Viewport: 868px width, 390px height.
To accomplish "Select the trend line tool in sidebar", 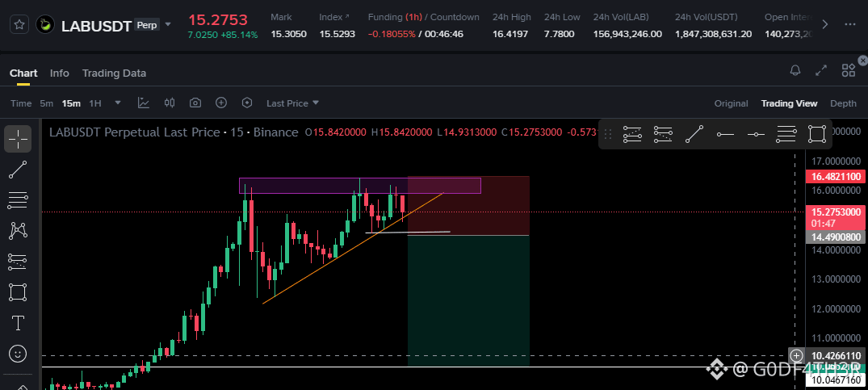I will coord(18,170).
